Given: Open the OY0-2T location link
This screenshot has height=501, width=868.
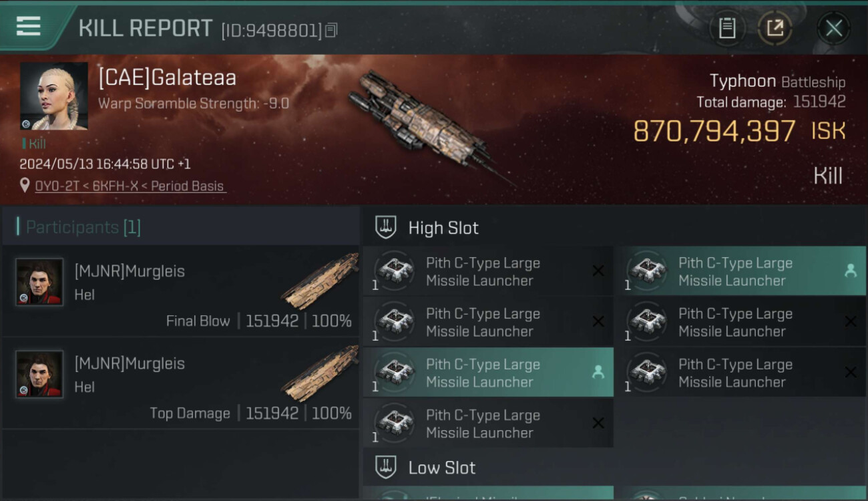Looking at the screenshot, I should [x=130, y=186].
